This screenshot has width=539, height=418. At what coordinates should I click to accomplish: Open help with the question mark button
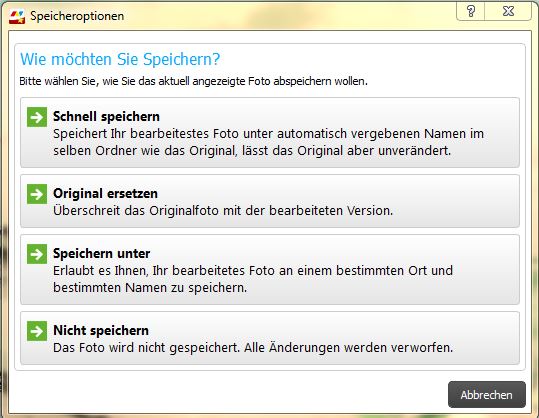(x=471, y=11)
